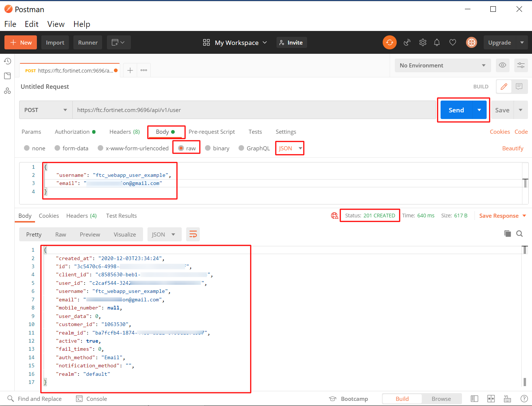This screenshot has height=406, width=532.
Task: Open notifications via the bell icon
Action: pos(437,42)
